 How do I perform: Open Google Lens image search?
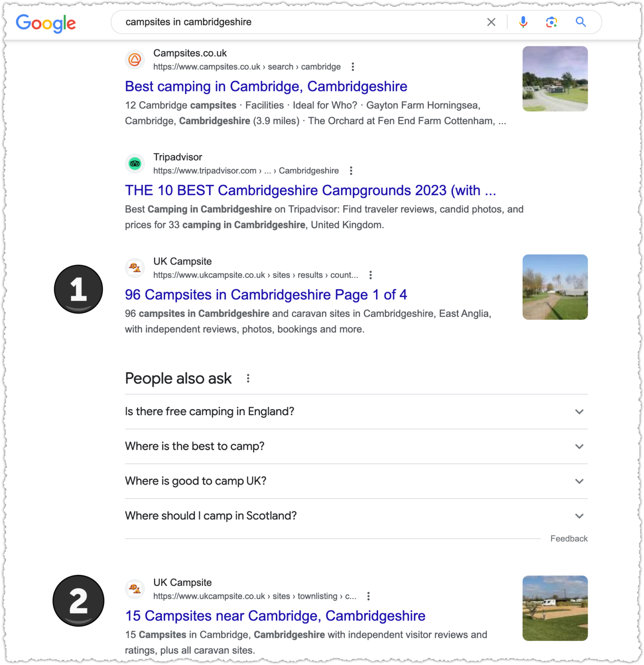coord(551,22)
